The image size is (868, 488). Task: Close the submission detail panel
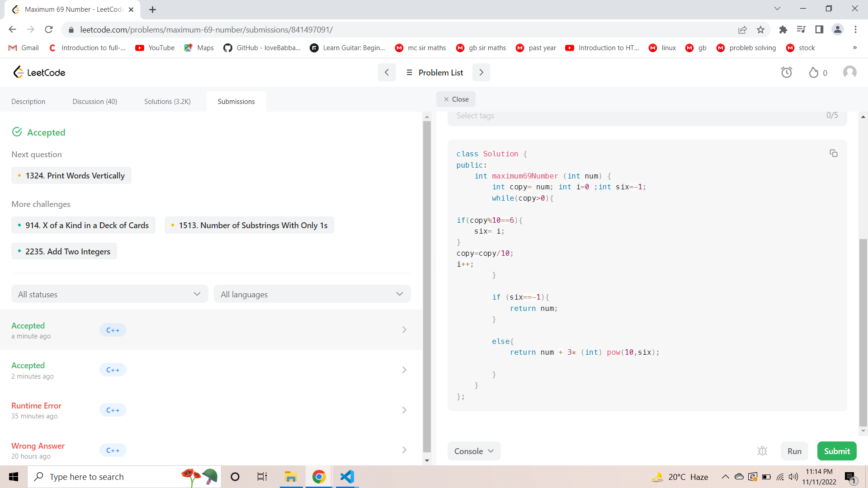pos(456,99)
